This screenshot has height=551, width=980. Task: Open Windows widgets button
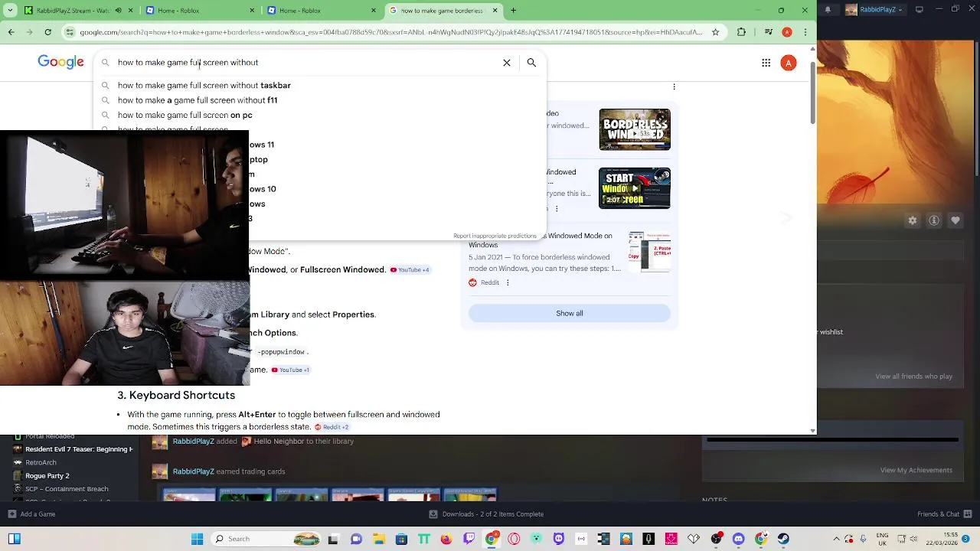click(x=15, y=539)
